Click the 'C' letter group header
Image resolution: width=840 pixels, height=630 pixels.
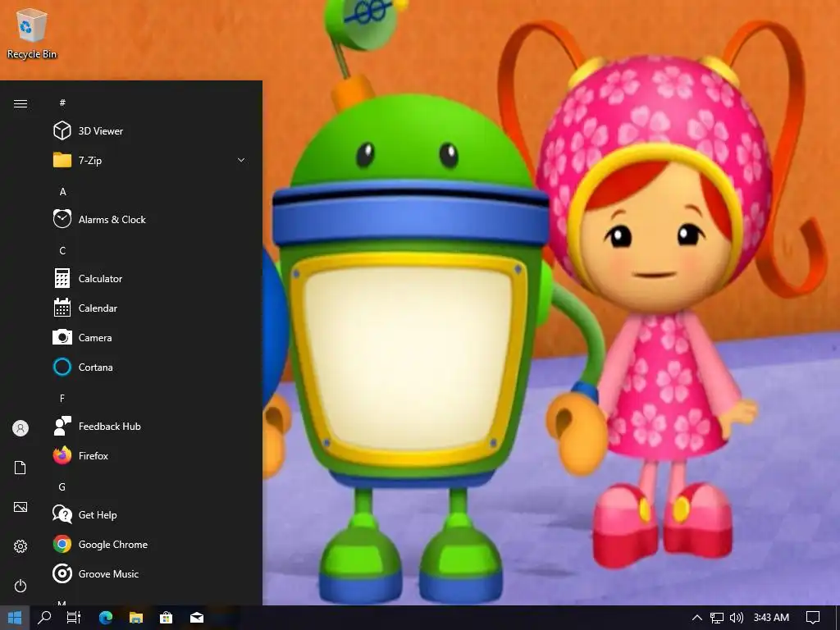point(62,251)
